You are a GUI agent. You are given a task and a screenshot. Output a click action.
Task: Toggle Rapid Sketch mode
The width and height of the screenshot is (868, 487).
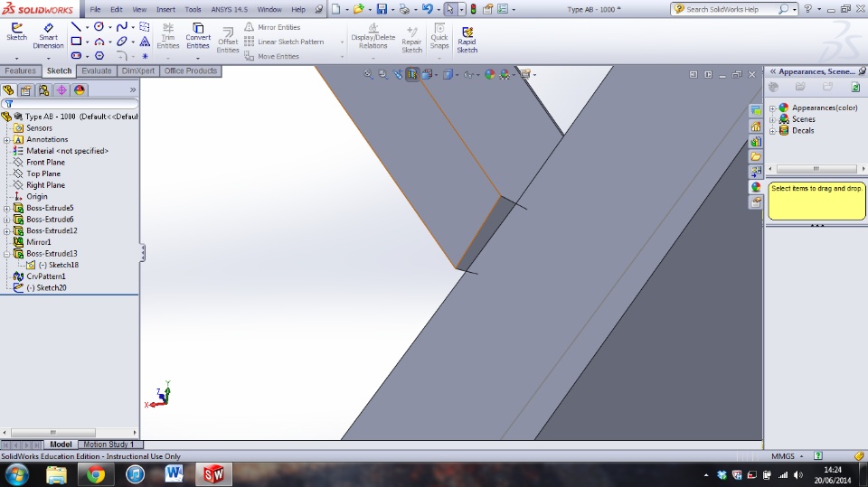(x=467, y=39)
